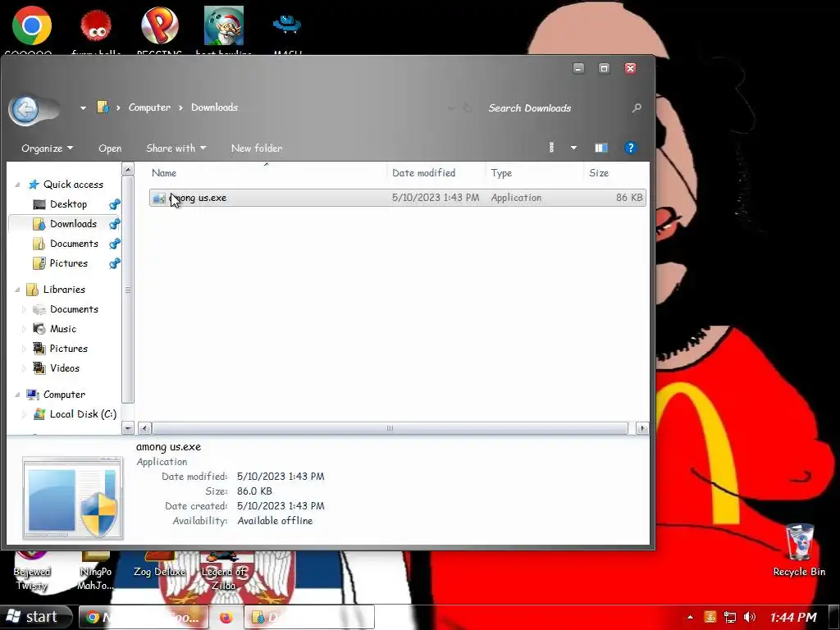Click the search magnifier icon
840x630 pixels.
click(637, 107)
